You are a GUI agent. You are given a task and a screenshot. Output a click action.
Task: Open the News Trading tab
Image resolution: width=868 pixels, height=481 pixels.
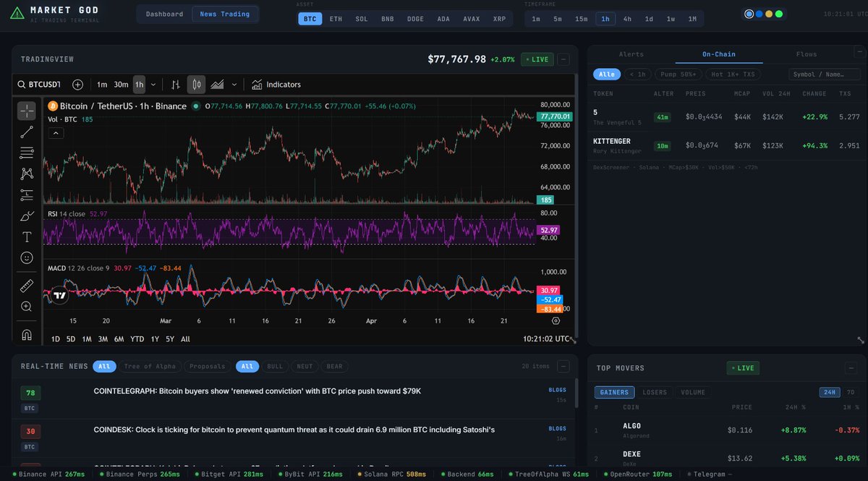coord(225,14)
